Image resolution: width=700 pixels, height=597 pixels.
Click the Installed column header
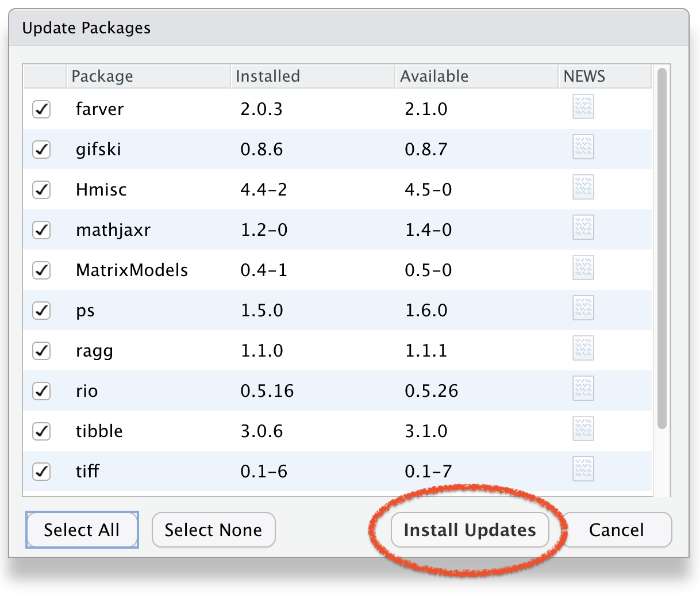tap(313, 76)
